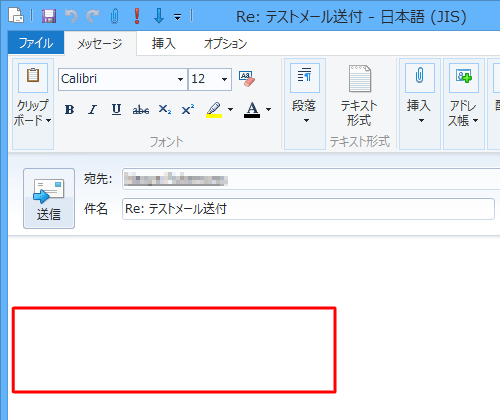Switch to 挿入 ribbon tab
500x420 pixels.
click(163, 43)
